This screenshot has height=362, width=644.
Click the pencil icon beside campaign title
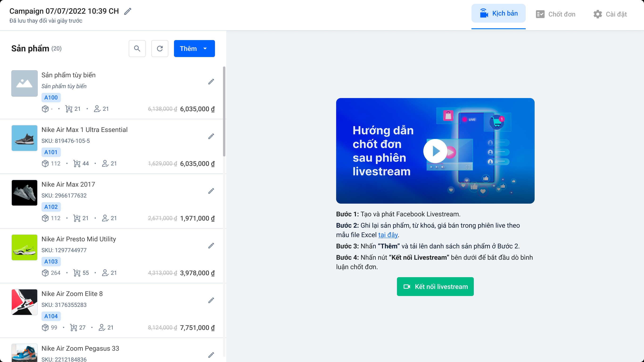click(x=128, y=11)
